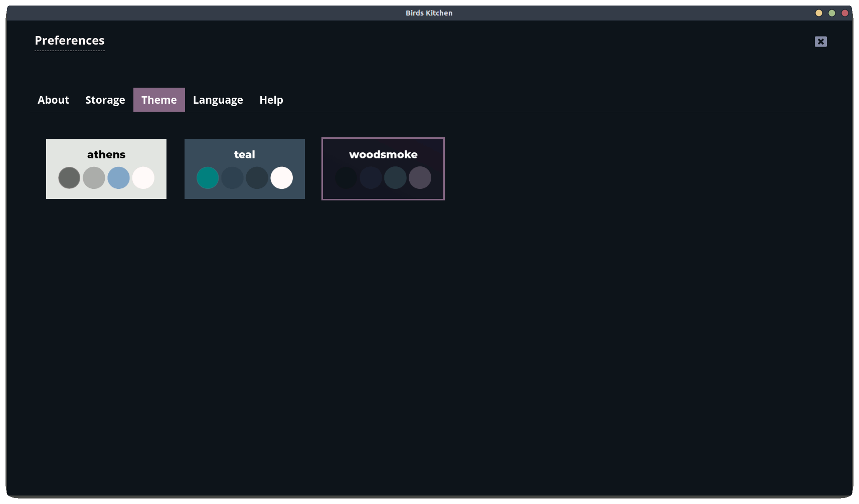Close the Preferences panel with the X icon
Viewport: 859px width, 504px height.
(820, 42)
